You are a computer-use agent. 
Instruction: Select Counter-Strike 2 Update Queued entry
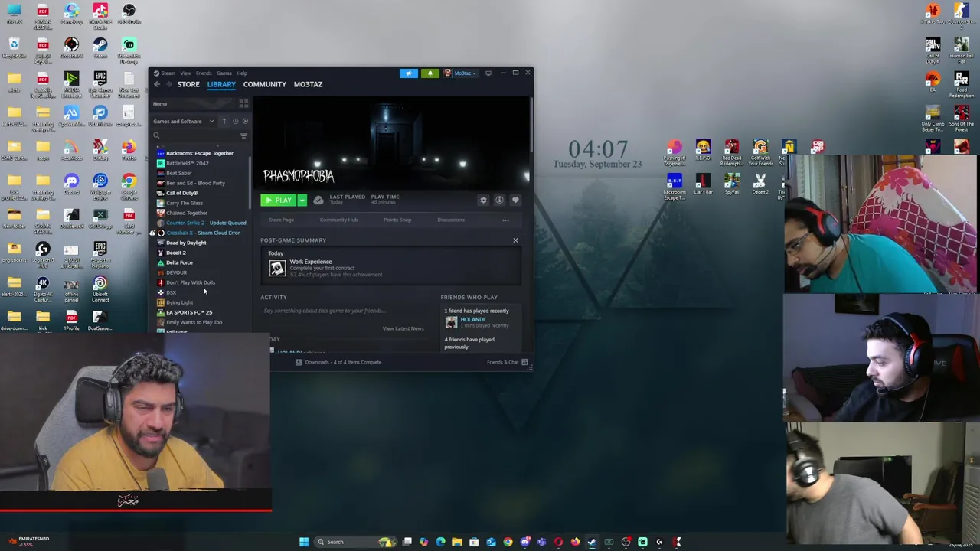(206, 223)
